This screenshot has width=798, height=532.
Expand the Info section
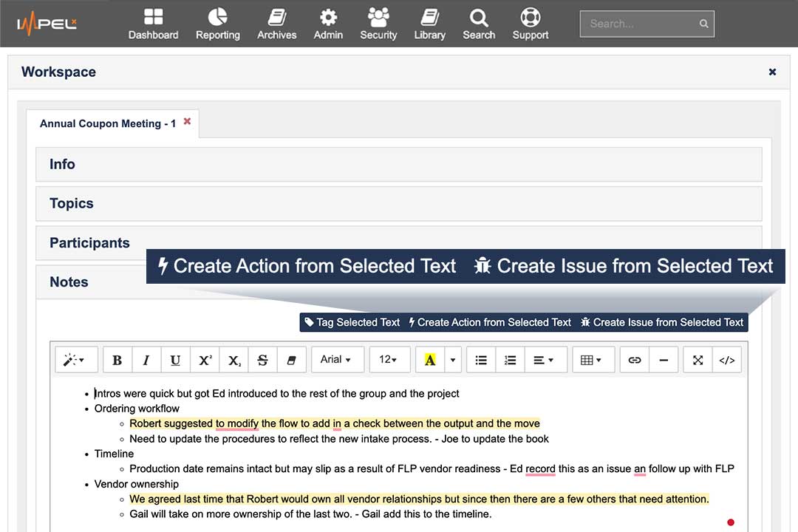point(399,164)
